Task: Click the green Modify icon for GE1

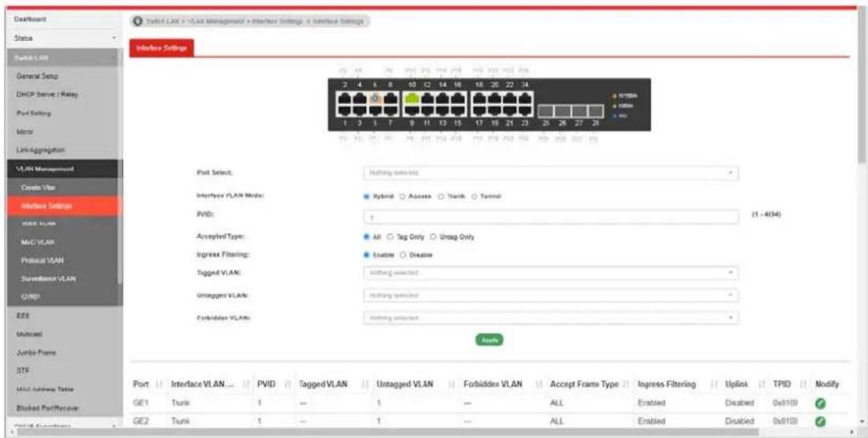Action: 819,403
